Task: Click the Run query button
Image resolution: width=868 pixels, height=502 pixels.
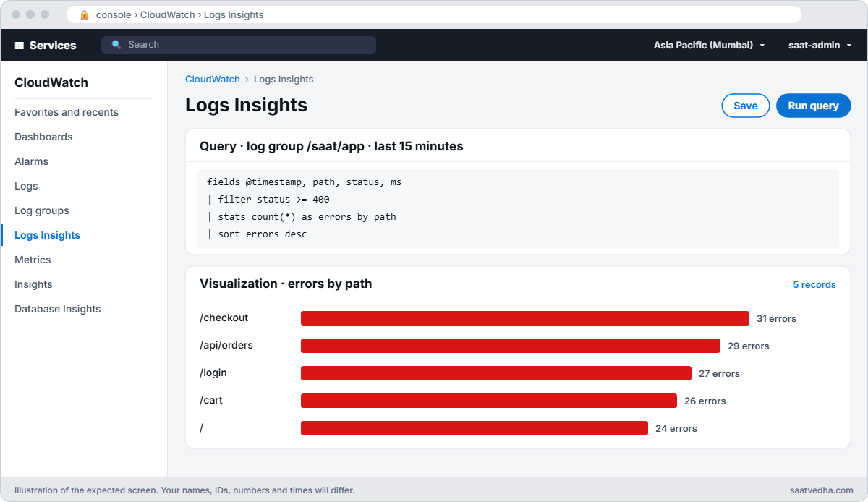Action: tap(814, 106)
